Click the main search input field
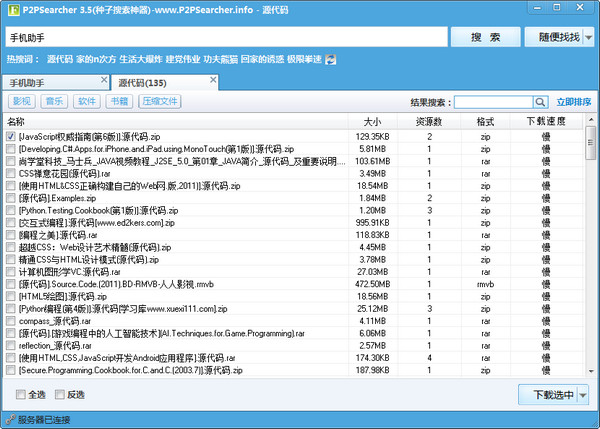600x429 pixels. 225,37
